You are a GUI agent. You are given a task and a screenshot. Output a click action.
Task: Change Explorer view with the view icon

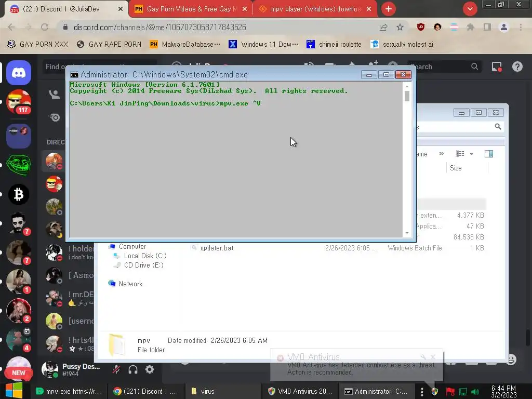pyautogui.click(x=460, y=154)
